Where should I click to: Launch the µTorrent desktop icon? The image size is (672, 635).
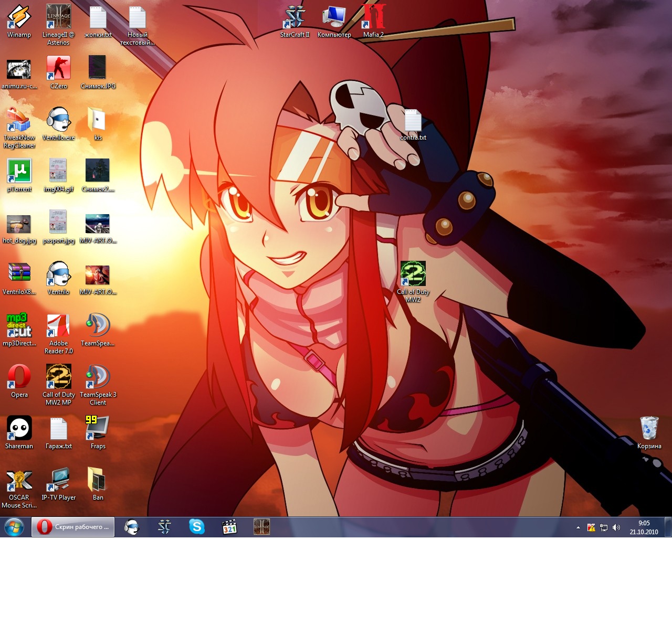point(19,172)
